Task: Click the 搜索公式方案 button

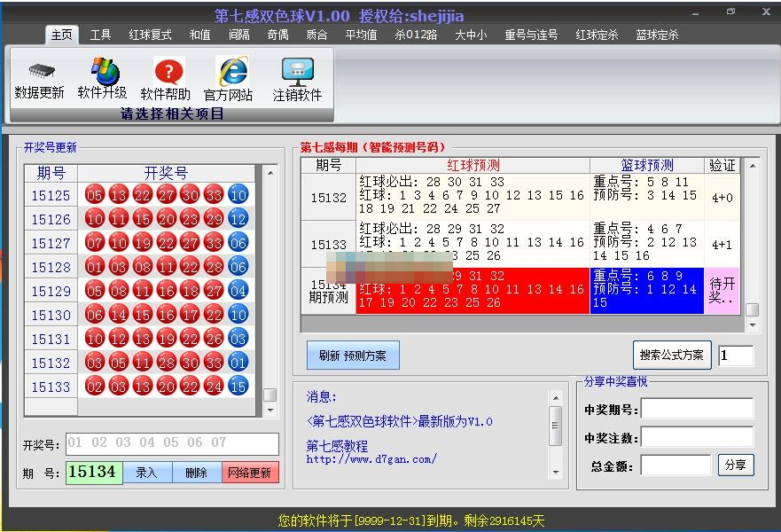Action: click(x=672, y=355)
